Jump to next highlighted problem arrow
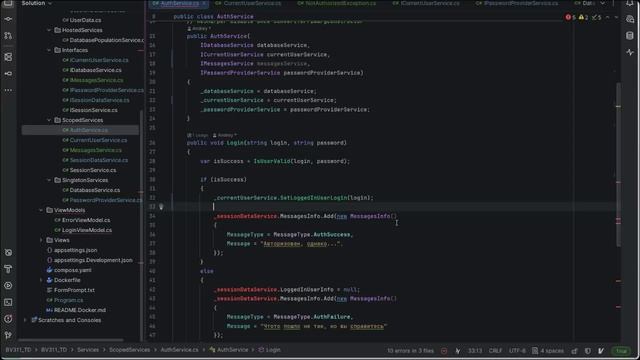The image size is (640, 360). 616,17
